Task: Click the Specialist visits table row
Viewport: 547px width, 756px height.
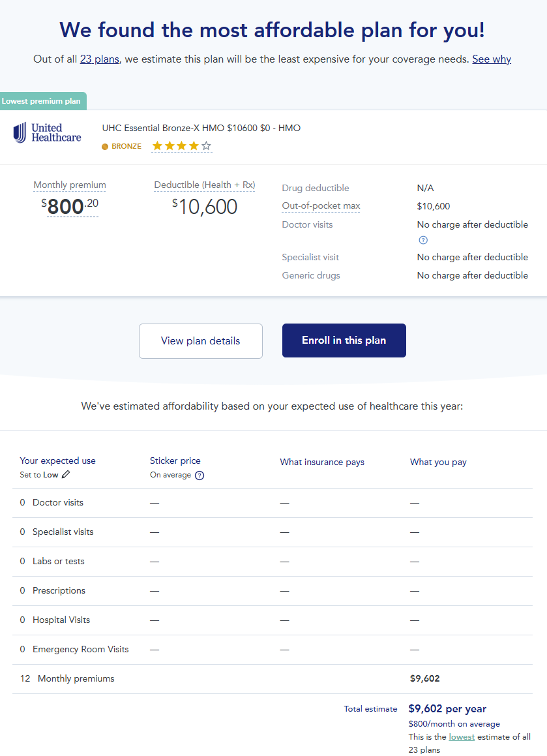Action: click(273, 532)
